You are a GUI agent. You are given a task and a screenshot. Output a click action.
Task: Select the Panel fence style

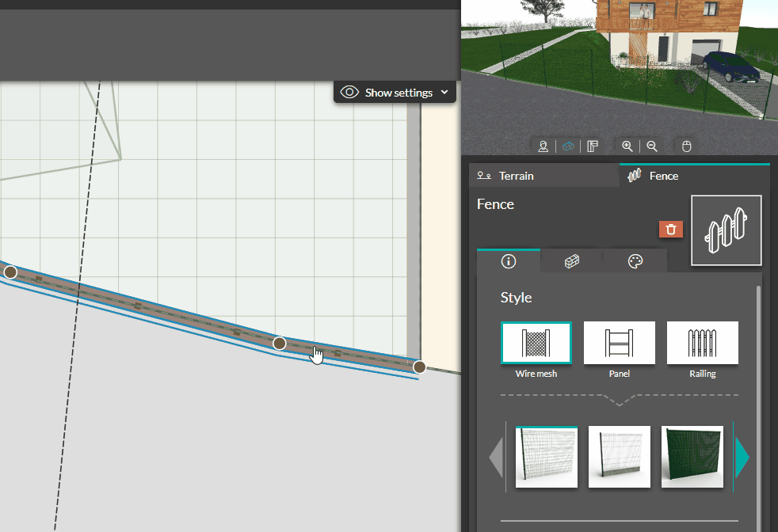[619, 343]
